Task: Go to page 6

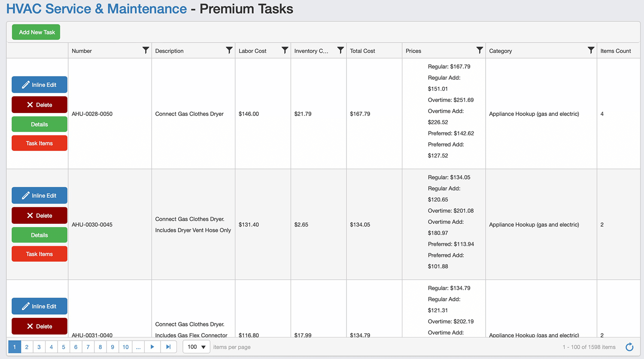Action: 76,347
